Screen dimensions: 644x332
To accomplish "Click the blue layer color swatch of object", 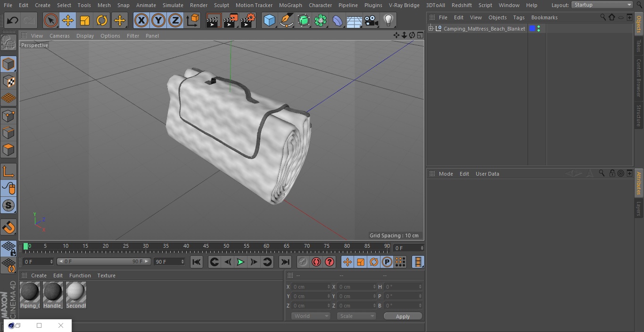I will pyautogui.click(x=532, y=29).
